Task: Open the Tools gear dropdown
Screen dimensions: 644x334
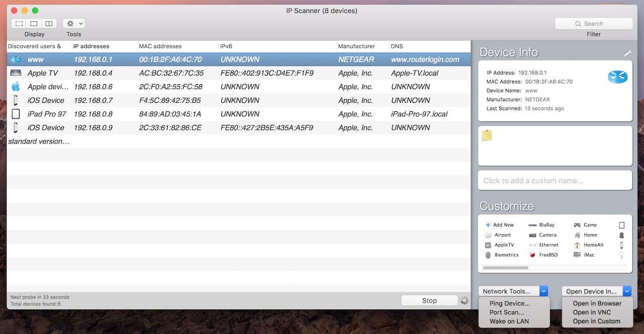Action: point(74,24)
